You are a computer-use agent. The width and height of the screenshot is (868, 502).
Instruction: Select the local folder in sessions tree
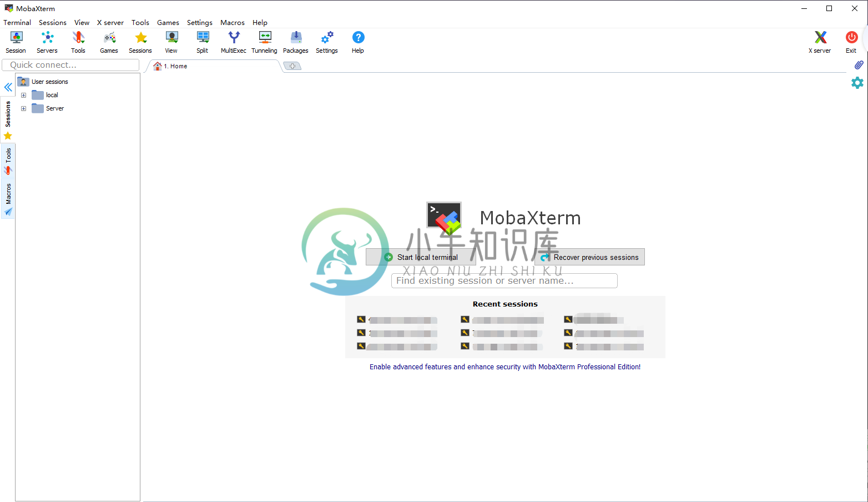click(46, 95)
